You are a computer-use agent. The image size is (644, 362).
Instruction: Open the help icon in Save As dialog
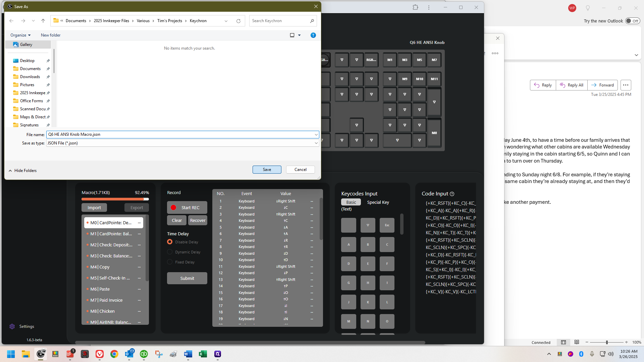(x=313, y=35)
